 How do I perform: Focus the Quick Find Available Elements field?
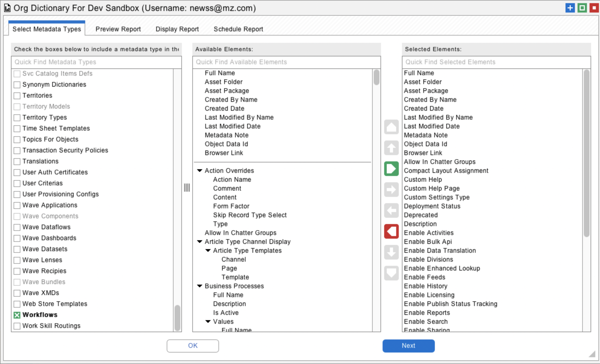286,62
